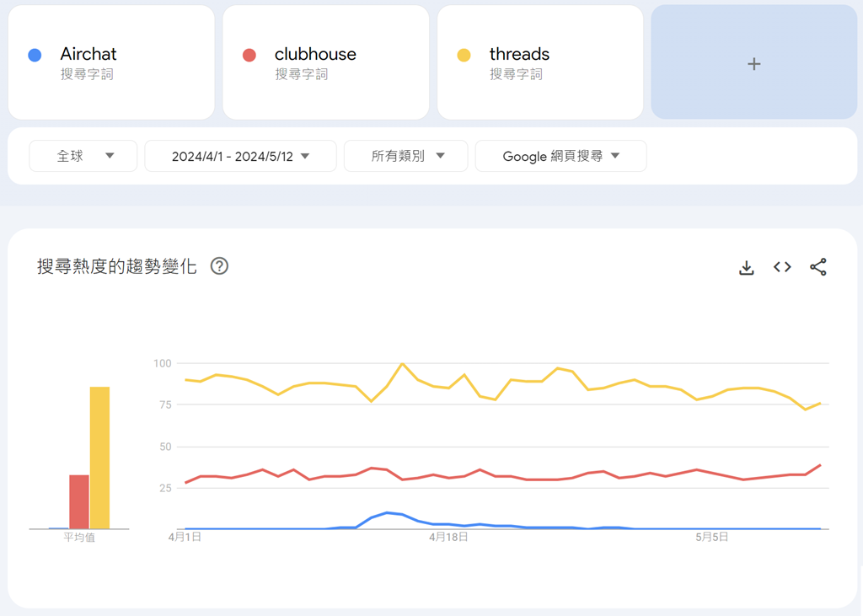Click the embed code icon

pyautogui.click(x=782, y=267)
